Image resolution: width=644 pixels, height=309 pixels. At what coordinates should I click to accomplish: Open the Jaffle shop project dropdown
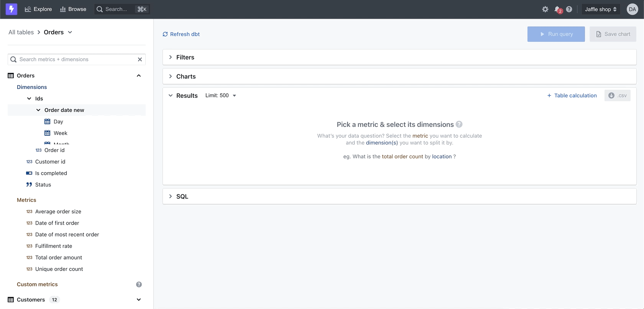coord(601,9)
